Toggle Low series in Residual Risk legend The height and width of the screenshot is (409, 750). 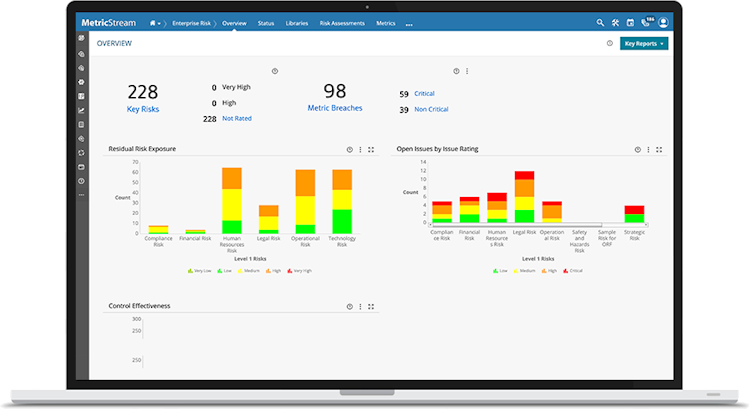coord(224,271)
